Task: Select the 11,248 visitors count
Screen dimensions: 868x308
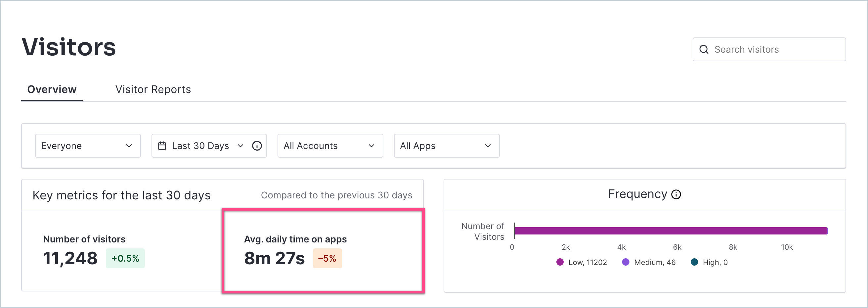Action: tap(70, 258)
